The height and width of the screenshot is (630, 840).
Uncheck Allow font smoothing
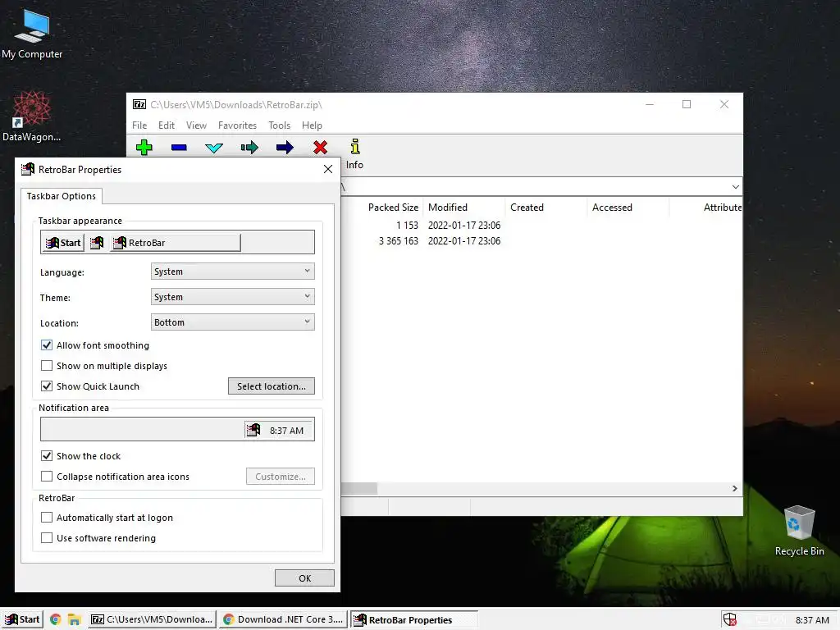tap(47, 345)
